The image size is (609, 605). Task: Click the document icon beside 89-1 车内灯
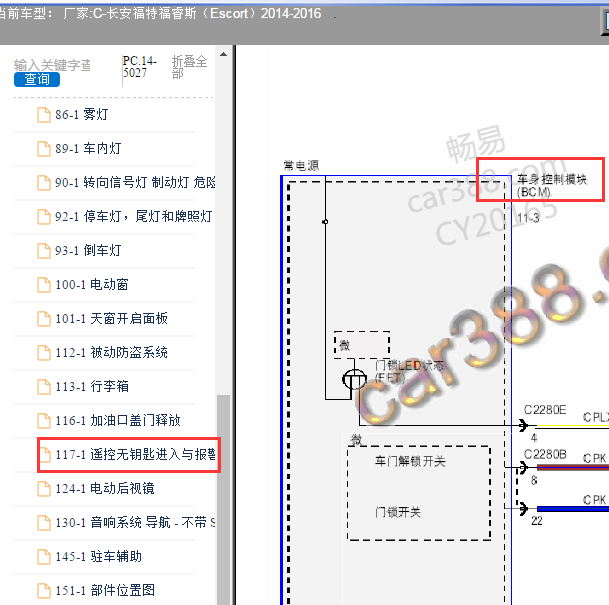pyautogui.click(x=44, y=149)
